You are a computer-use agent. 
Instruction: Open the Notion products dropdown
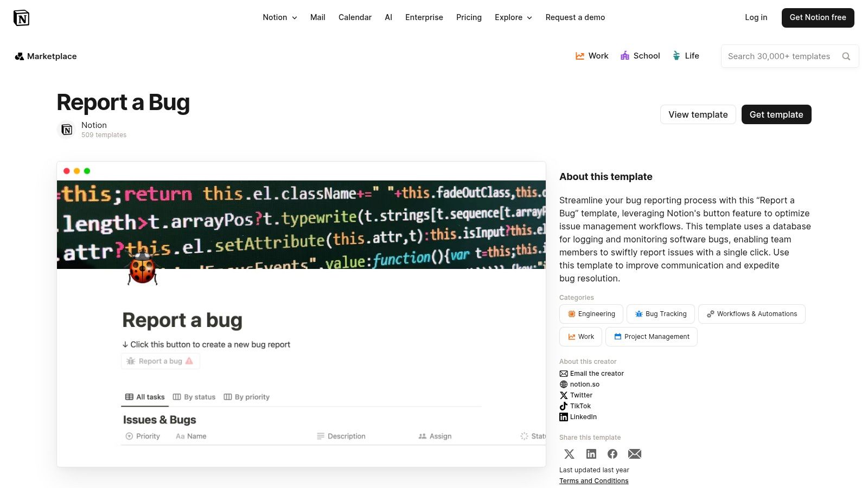(x=279, y=17)
